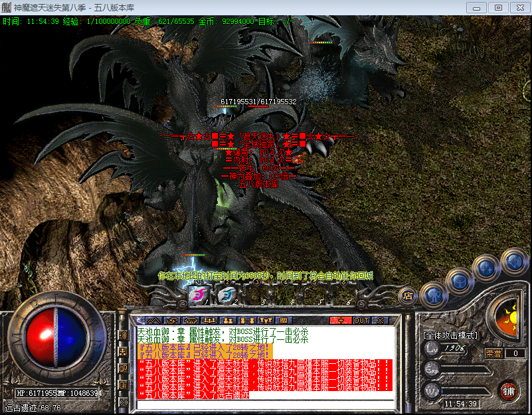The width and height of the screenshot is (532, 415).
Task: Click the weight progress bar
Action: click(466, 392)
